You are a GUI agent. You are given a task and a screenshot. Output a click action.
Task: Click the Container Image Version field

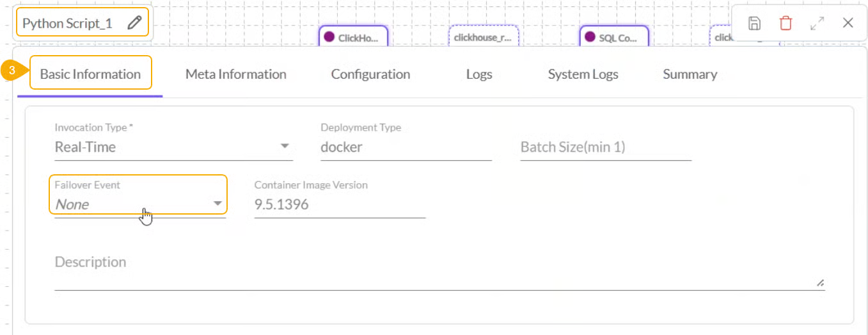[x=339, y=205]
